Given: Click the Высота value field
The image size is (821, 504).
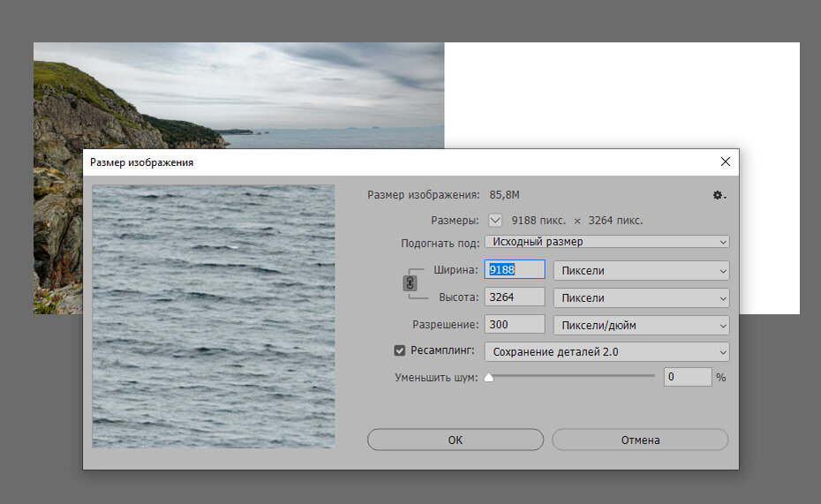Looking at the screenshot, I should tap(515, 297).
